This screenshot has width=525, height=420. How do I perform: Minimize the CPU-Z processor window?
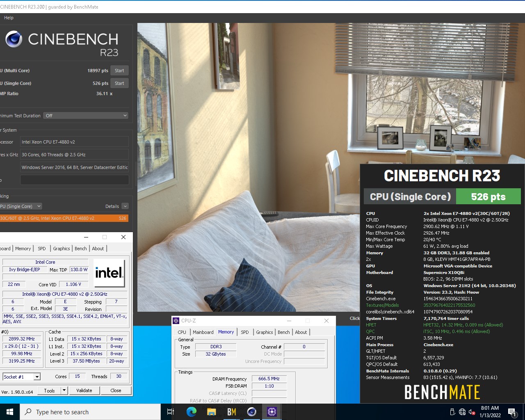(x=86, y=237)
